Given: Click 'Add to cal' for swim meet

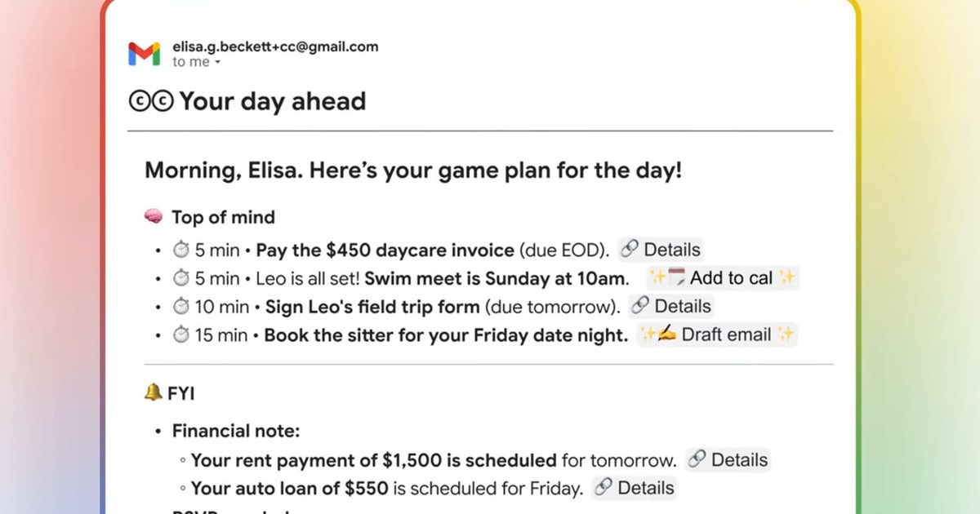Looking at the screenshot, I should pos(722,278).
